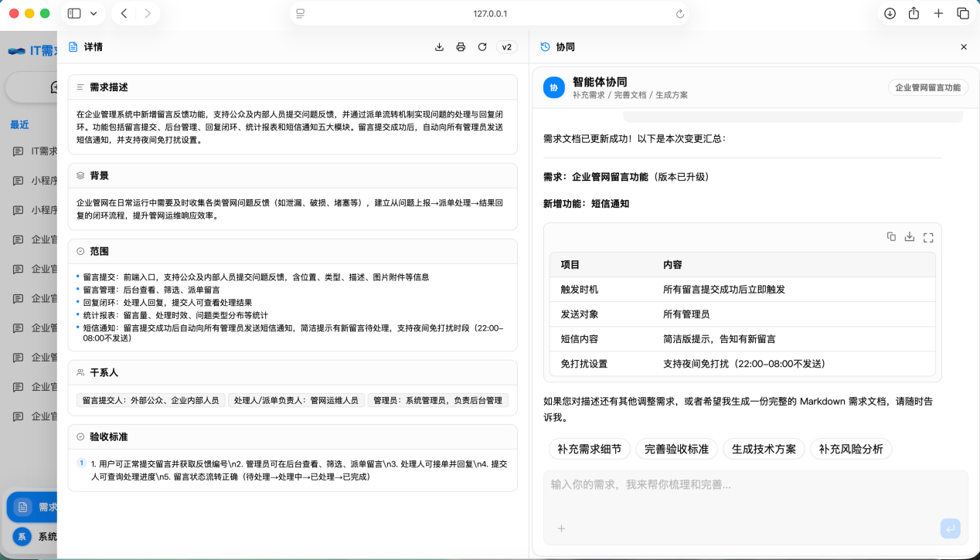This screenshot has height=560, width=980.
Task: Select the 管理员 stakeholder tag
Action: 437,400
